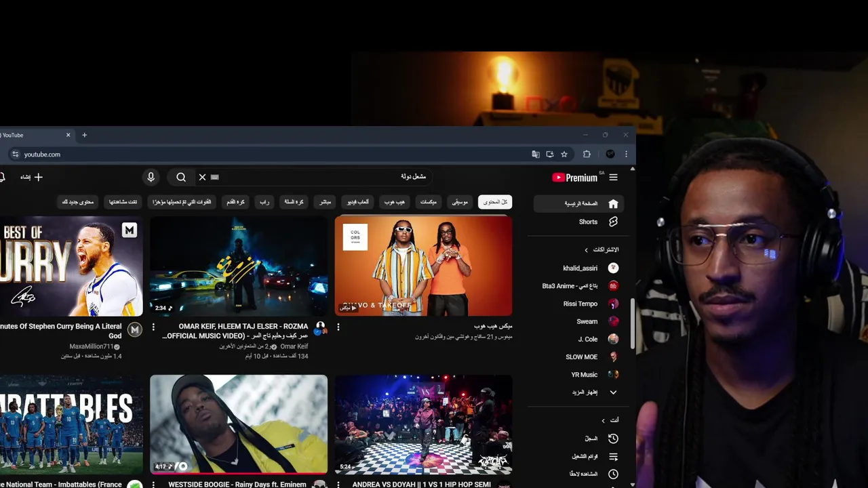Bookmark this page with the star icon
868x488 pixels.
[564, 155]
